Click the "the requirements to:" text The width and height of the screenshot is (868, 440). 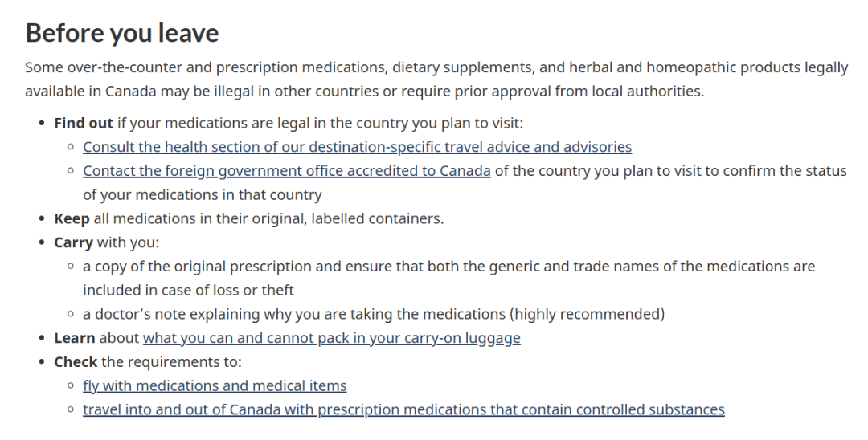[x=171, y=362]
